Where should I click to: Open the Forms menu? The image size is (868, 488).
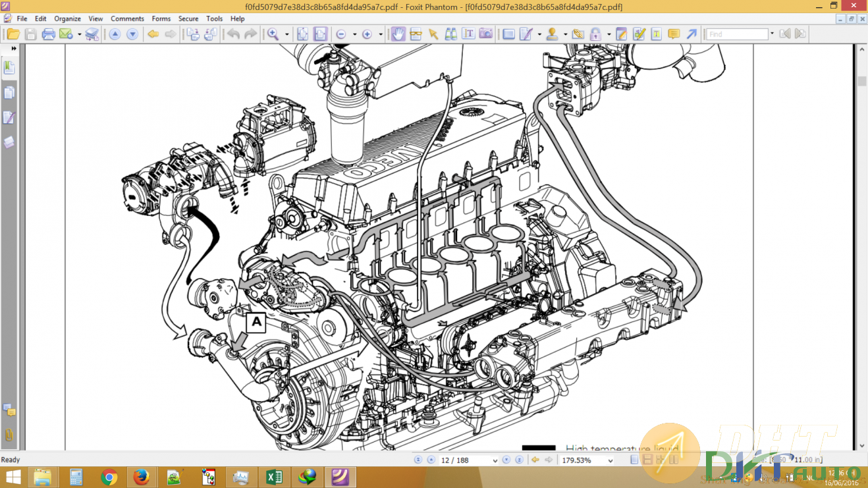coord(161,18)
